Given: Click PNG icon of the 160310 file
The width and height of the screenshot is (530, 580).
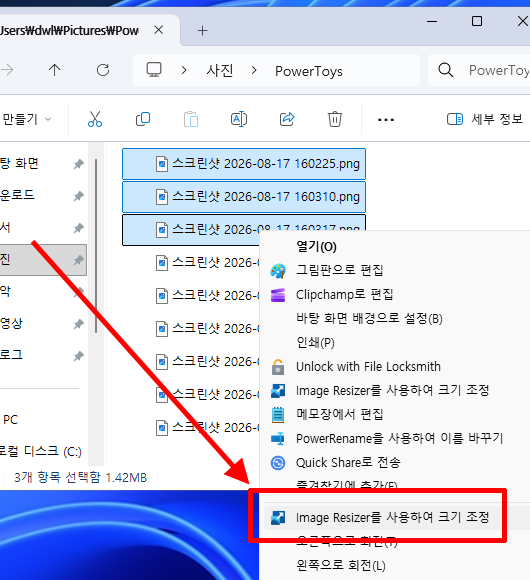Looking at the screenshot, I should click(162, 197).
